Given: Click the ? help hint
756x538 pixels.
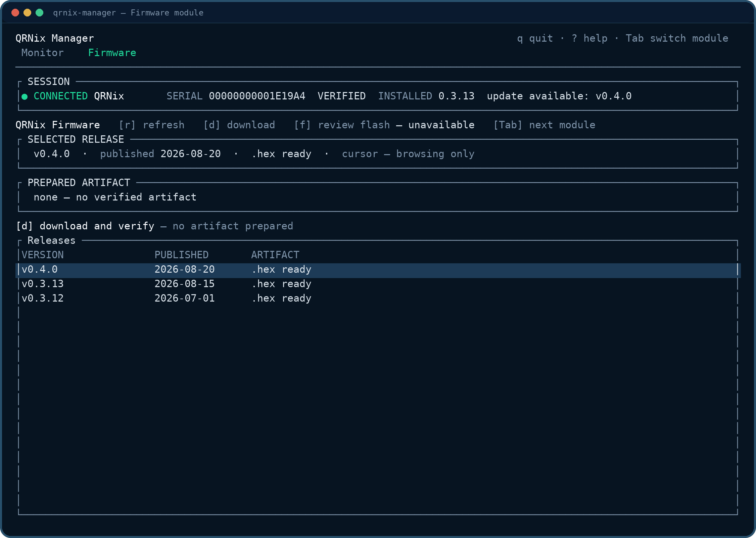Looking at the screenshot, I should pos(589,38).
